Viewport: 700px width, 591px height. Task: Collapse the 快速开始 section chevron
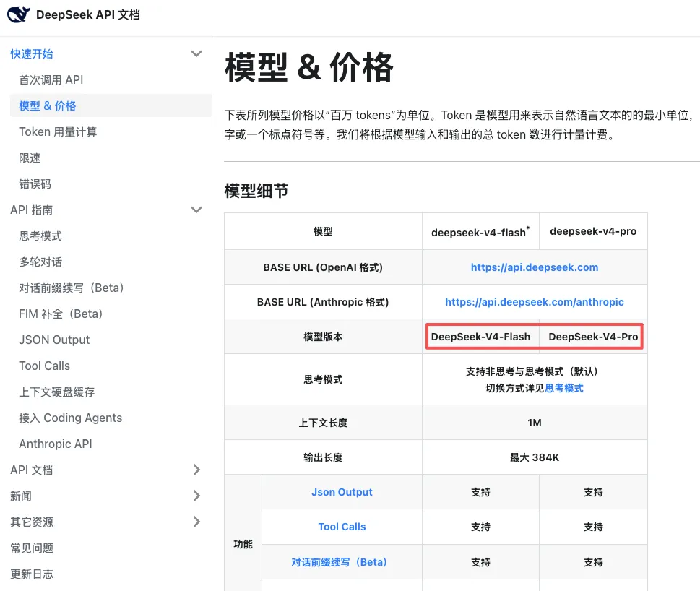click(x=196, y=53)
